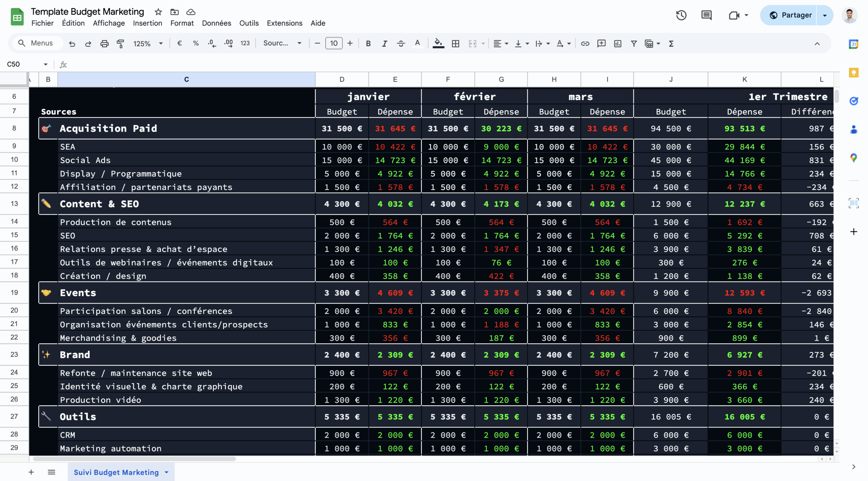
Task: Toggle strikethrough formatting
Action: (x=401, y=43)
